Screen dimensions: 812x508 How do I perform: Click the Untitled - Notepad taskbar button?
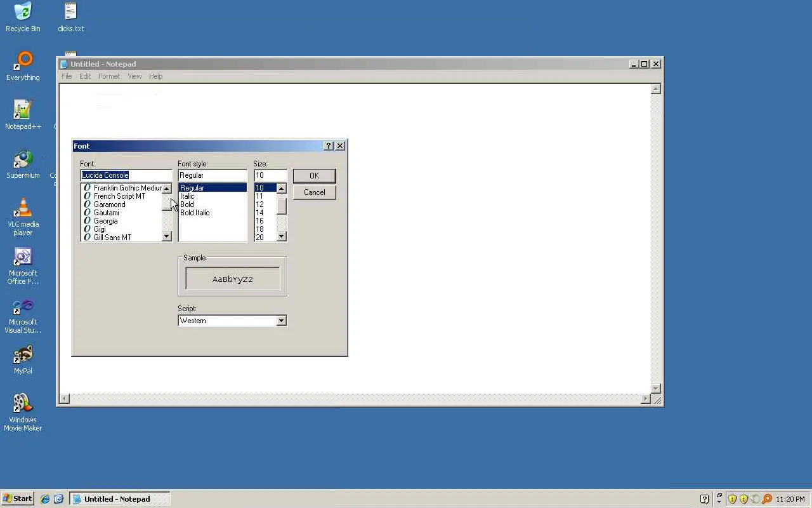(120, 499)
